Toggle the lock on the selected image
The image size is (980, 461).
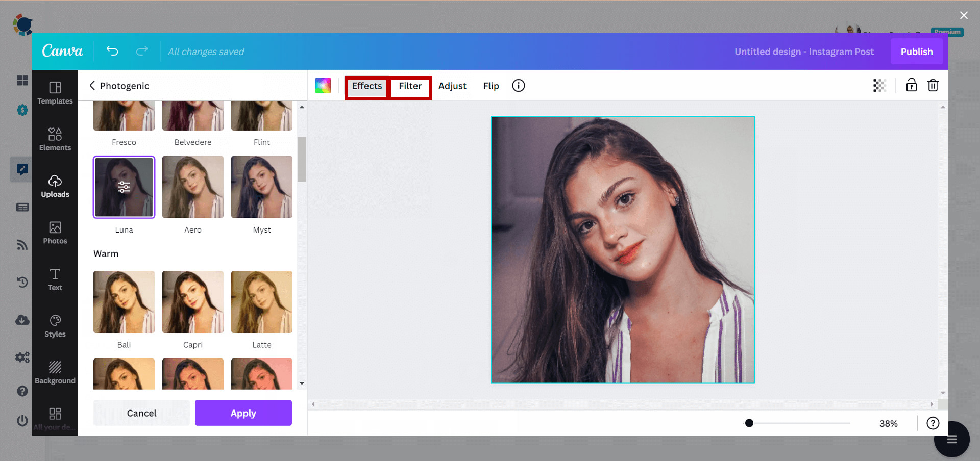912,85
